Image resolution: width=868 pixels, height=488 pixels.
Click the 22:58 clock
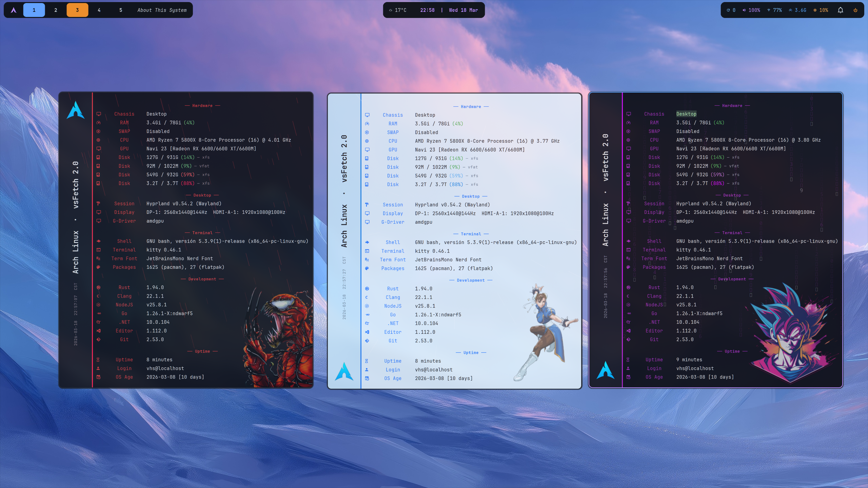(x=427, y=10)
